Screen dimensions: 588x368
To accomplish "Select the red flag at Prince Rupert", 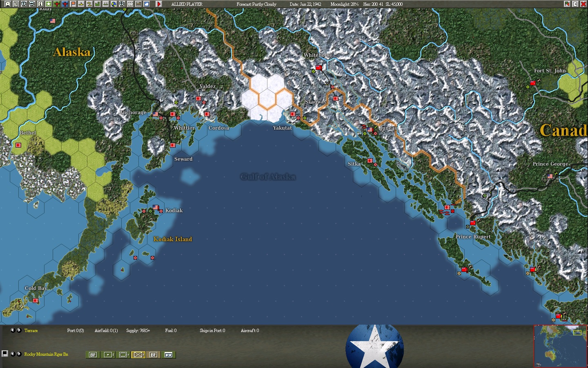I will [473, 223].
